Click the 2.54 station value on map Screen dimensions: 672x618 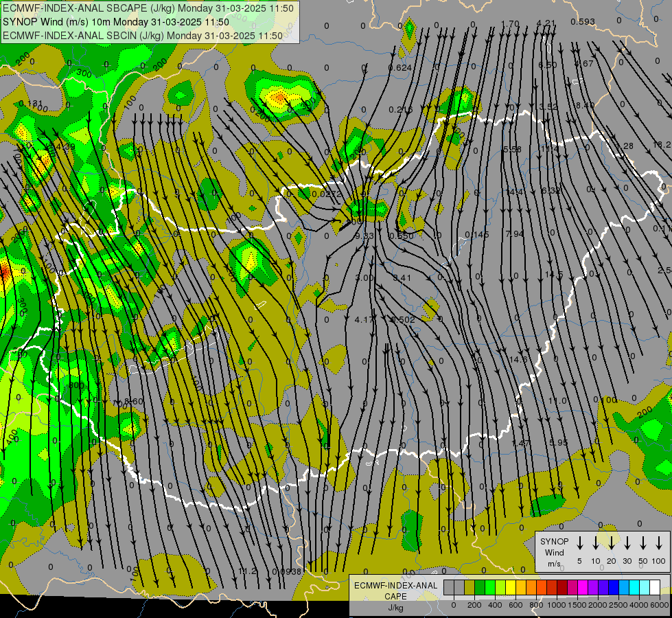[664, 271]
